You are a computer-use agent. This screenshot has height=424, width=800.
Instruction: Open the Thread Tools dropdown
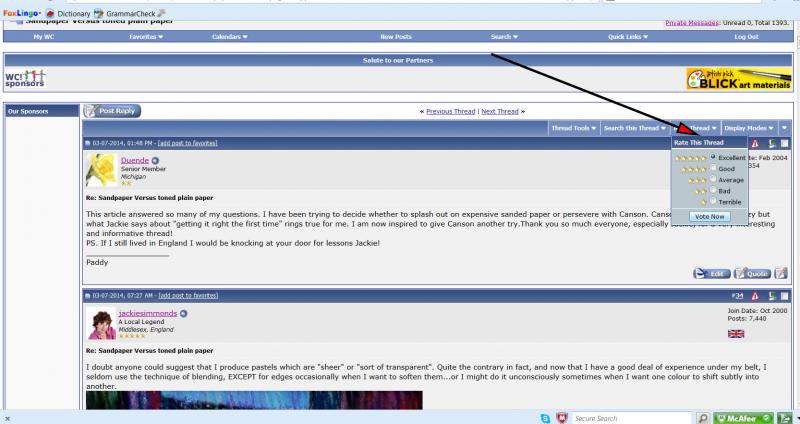(574, 128)
